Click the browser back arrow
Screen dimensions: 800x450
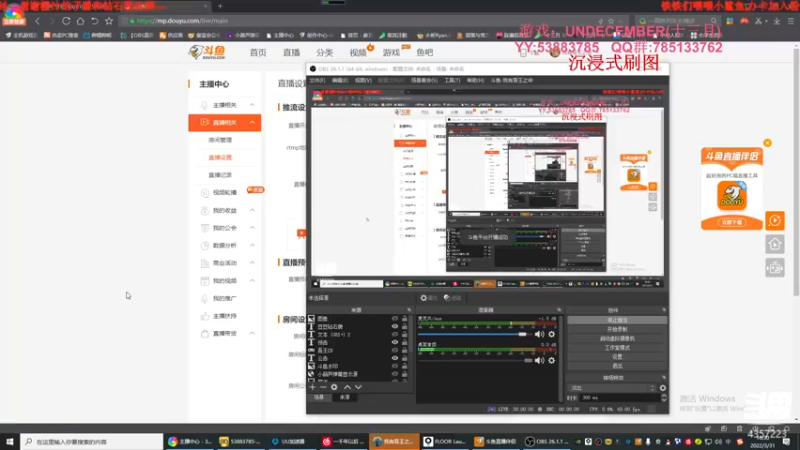tap(37, 21)
